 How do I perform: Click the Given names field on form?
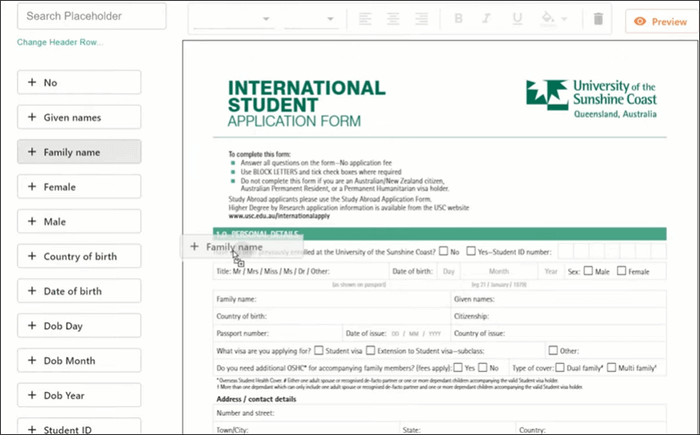558,299
